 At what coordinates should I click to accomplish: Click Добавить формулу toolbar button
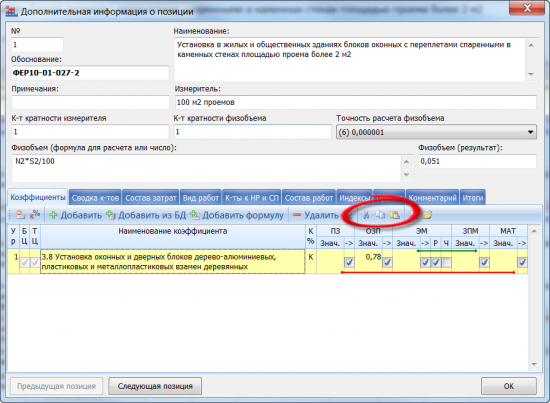click(237, 215)
